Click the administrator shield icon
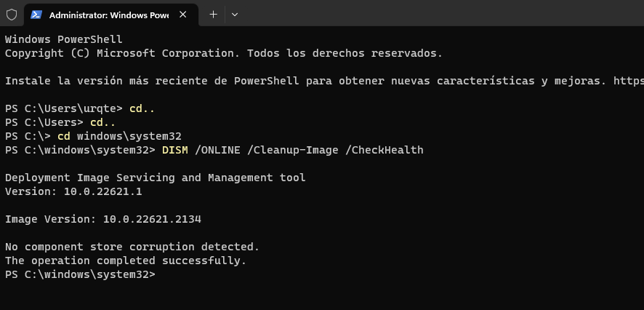This screenshot has height=310, width=644. coord(12,15)
